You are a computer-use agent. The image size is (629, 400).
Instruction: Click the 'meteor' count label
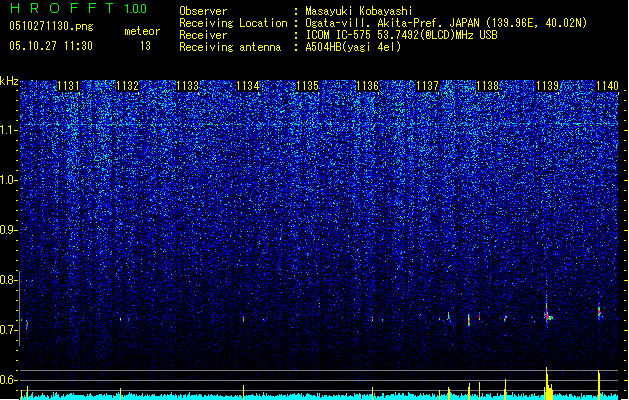coord(142,31)
